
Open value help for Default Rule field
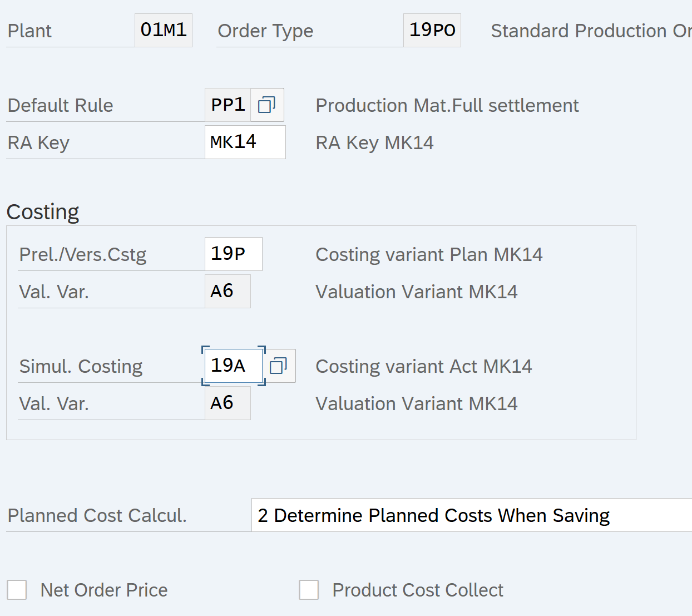pos(267,105)
